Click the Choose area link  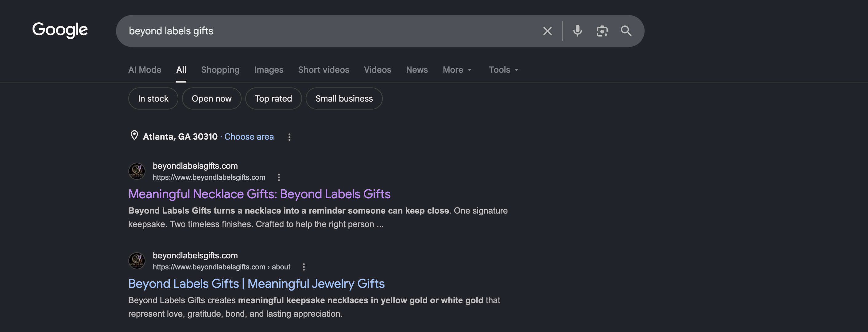[x=249, y=137]
